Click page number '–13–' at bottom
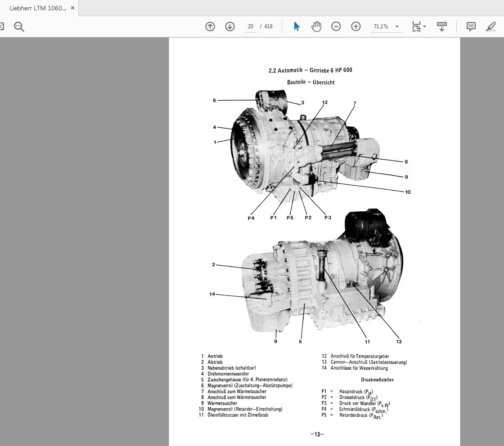 [317, 434]
